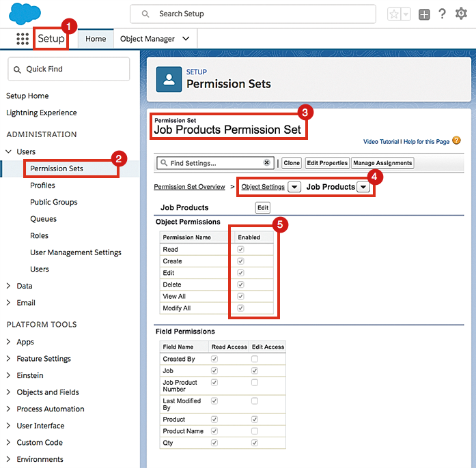The width and height of the screenshot is (476, 468).
Task: Click the Quick Find magnifier icon
Action: [x=17, y=70]
